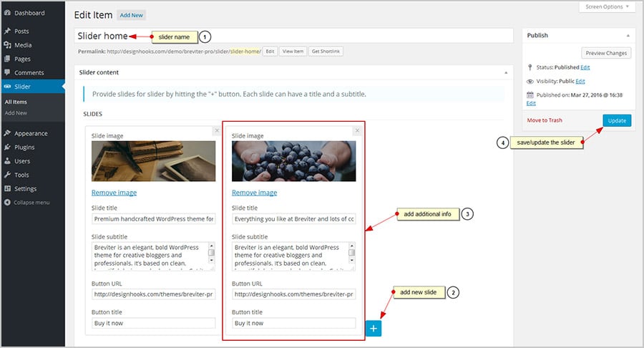Collapse the Publish panel arrow
Image resolution: width=644 pixels, height=348 pixels.
628,36
